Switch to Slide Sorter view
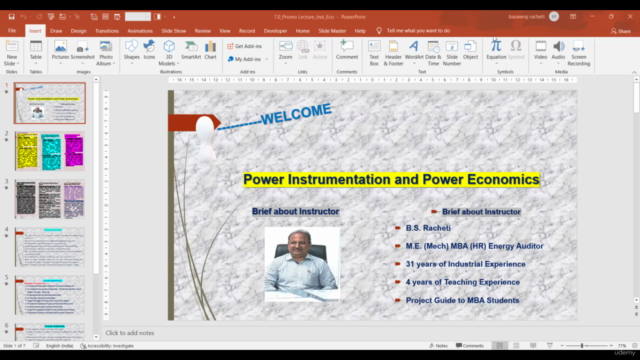 point(516,346)
